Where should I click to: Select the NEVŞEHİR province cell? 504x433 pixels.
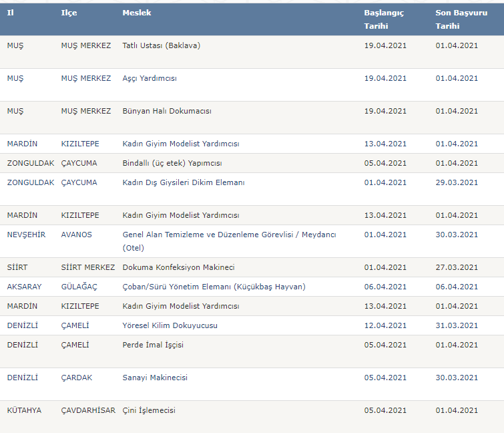(x=26, y=235)
